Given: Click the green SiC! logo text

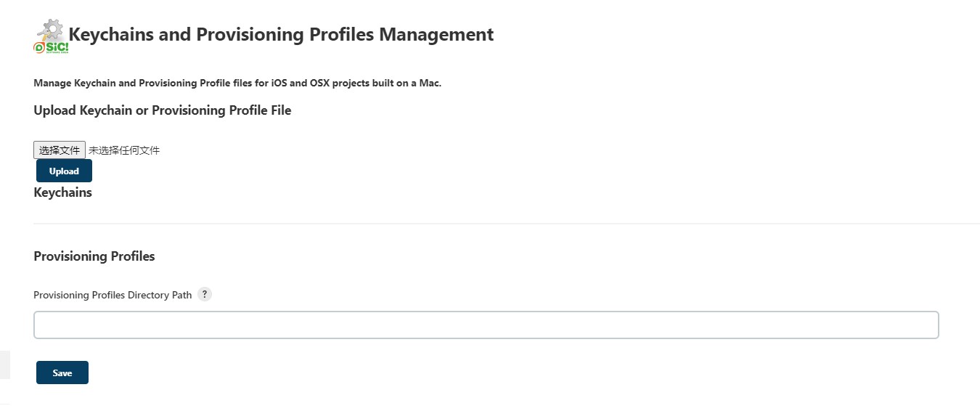Looking at the screenshot, I should tap(55, 46).
